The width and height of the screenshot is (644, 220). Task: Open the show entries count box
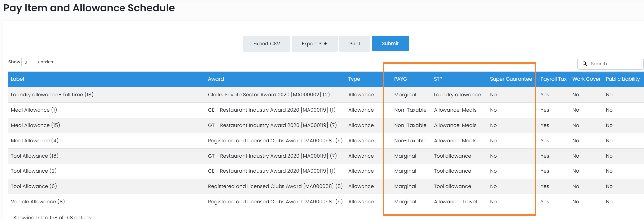pyautogui.click(x=29, y=62)
